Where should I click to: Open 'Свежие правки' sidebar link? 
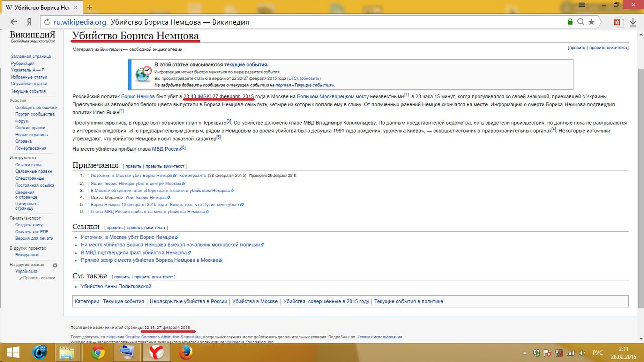coord(31,128)
